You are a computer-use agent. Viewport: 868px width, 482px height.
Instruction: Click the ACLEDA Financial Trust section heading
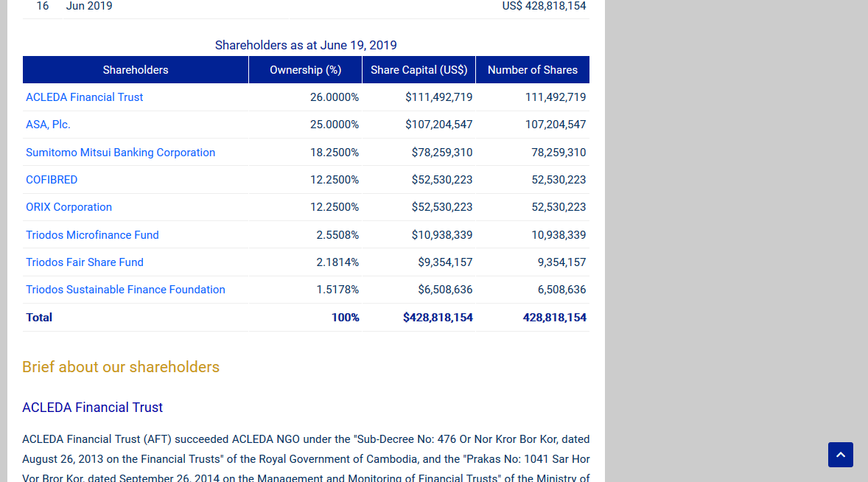[92, 408]
